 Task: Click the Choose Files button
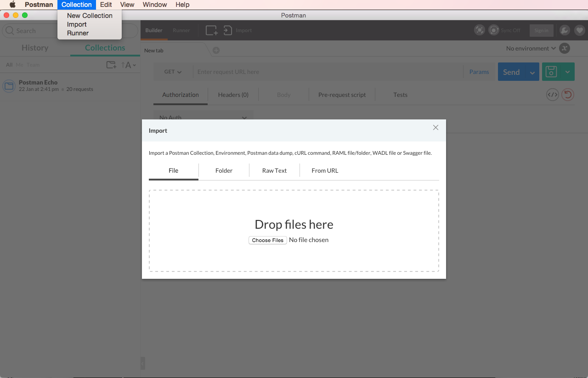coord(268,240)
